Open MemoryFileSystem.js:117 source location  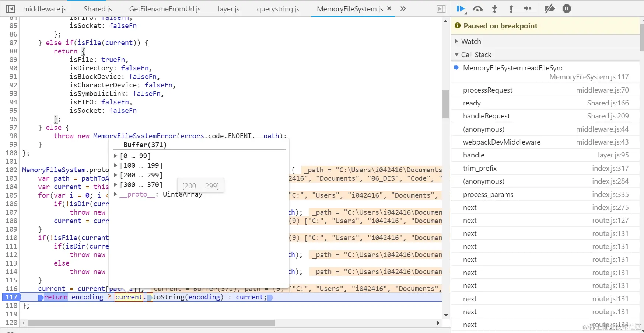(x=589, y=77)
